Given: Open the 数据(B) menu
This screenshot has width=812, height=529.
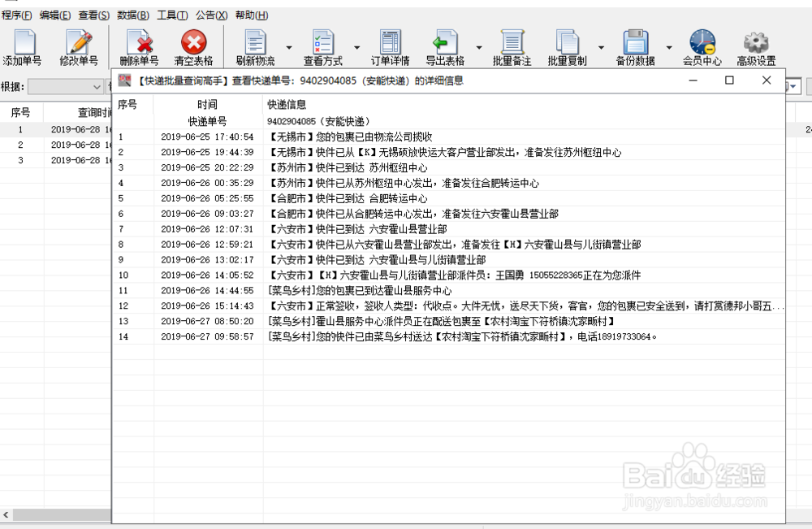Looking at the screenshot, I should [132, 15].
